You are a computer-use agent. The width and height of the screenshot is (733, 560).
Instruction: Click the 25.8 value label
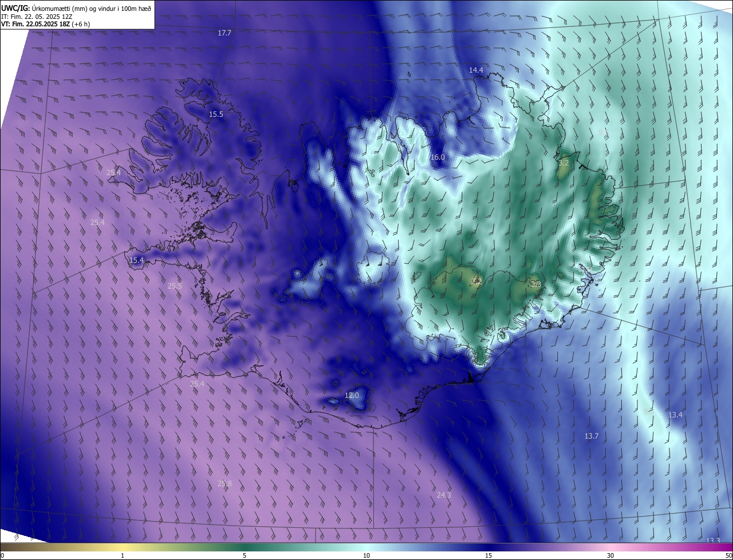[x=224, y=484]
